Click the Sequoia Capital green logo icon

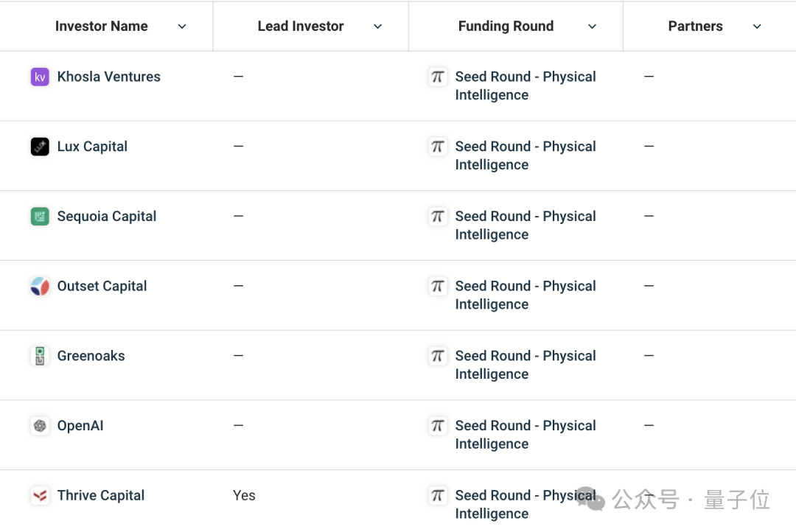pos(40,217)
